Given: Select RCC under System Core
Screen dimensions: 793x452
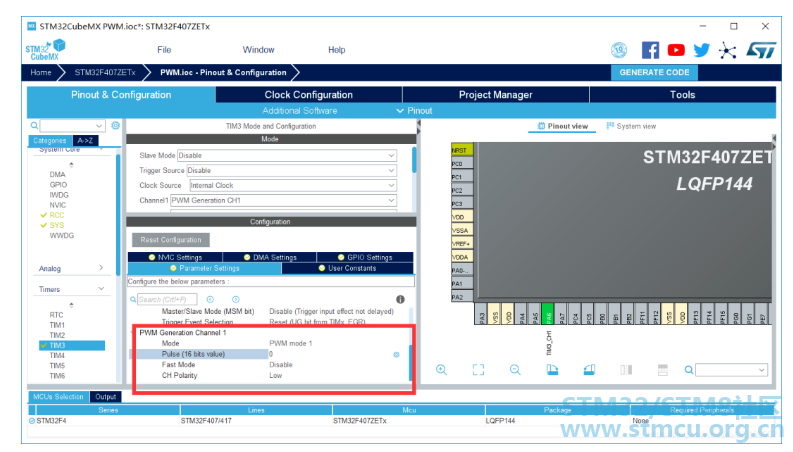Looking at the screenshot, I should click(x=57, y=215).
